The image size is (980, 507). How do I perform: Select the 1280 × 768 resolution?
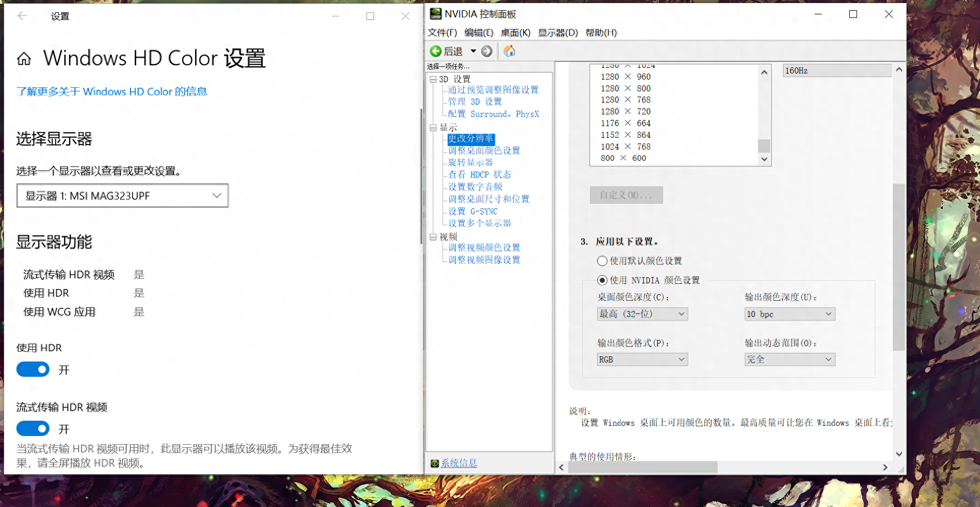pyautogui.click(x=625, y=100)
